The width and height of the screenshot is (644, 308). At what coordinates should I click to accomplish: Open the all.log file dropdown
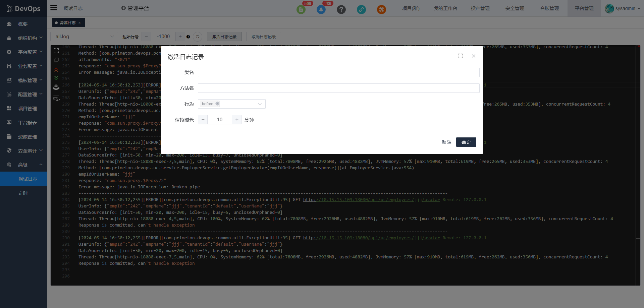(x=84, y=37)
